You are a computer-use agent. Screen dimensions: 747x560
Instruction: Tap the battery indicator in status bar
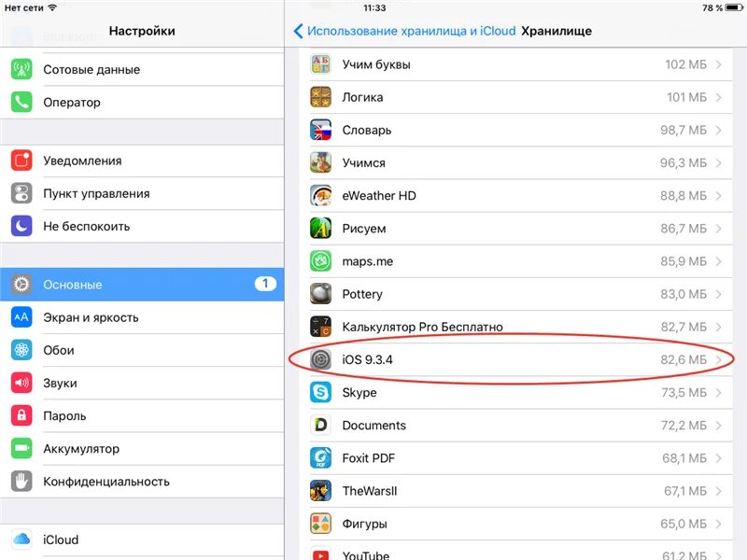734,8
